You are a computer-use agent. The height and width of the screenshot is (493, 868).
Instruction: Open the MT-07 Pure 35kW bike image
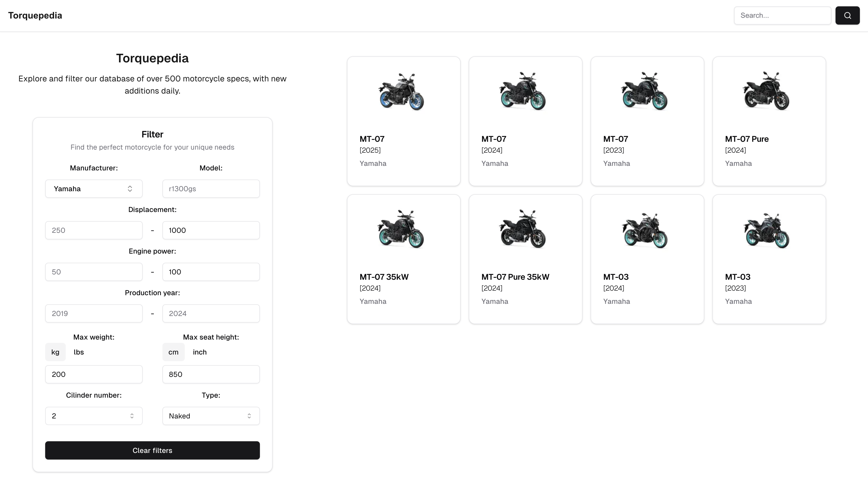pyautogui.click(x=523, y=229)
